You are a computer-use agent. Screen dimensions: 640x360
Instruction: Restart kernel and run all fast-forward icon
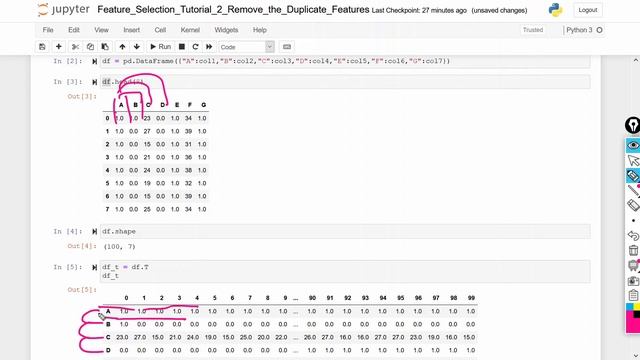pyautogui.click(x=209, y=47)
